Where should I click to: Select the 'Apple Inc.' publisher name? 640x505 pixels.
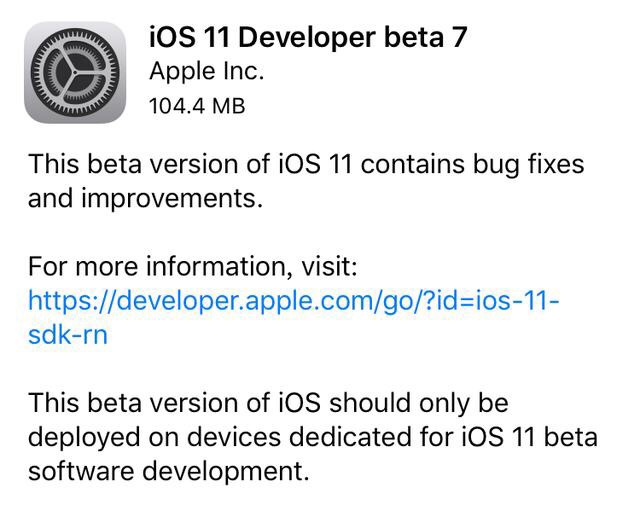coord(207,71)
